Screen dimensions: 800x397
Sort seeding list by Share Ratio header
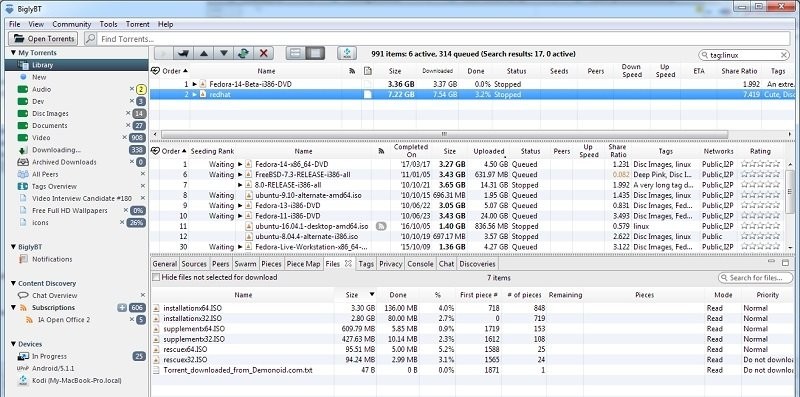point(617,151)
